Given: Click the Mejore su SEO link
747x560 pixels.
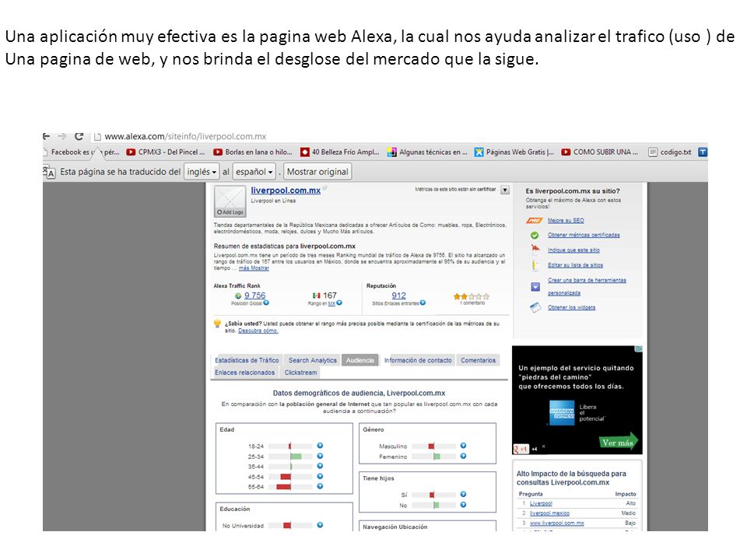Looking at the screenshot, I should click(x=566, y=220).
